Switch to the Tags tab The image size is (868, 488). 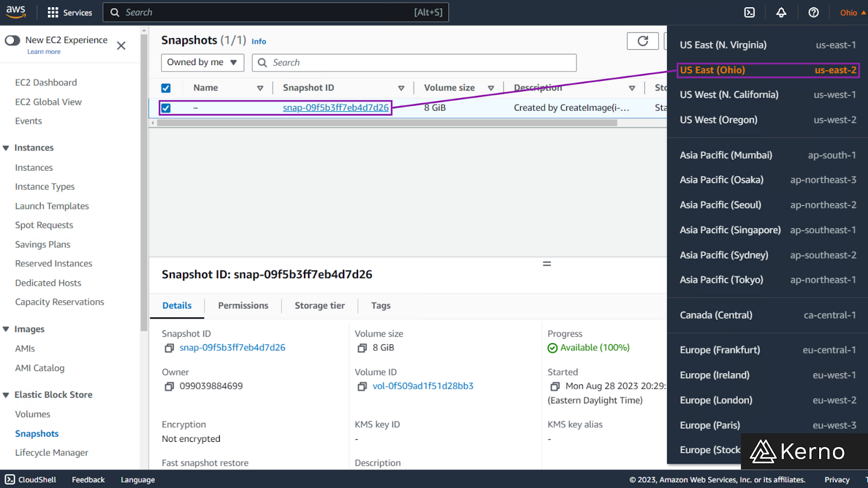pos(381,306)
